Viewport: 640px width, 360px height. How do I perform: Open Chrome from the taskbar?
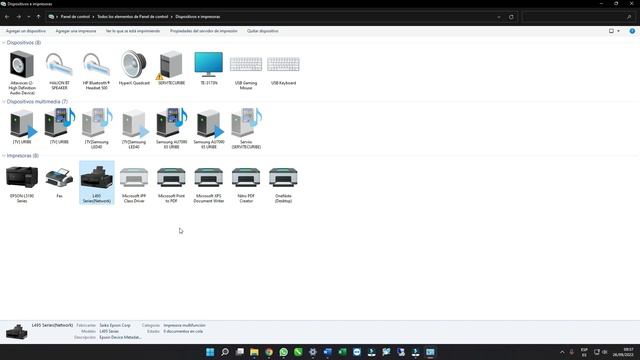(269, 352)
